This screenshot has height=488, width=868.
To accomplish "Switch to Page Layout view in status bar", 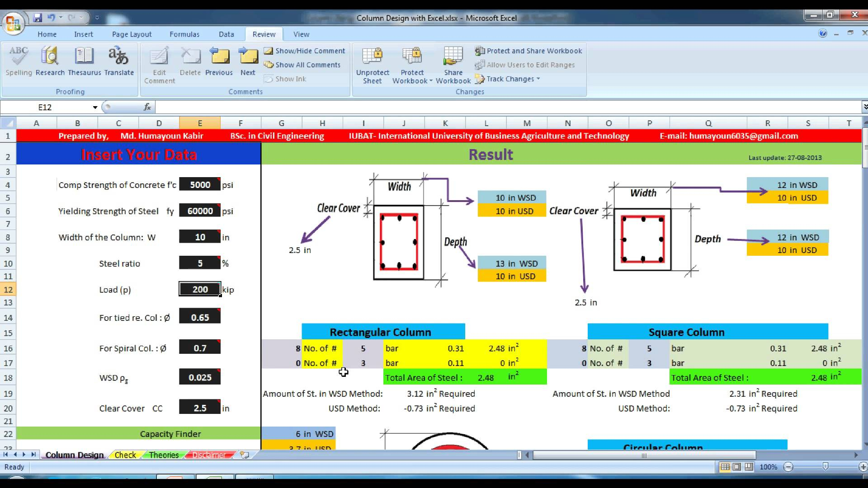I will coord(737,467).
